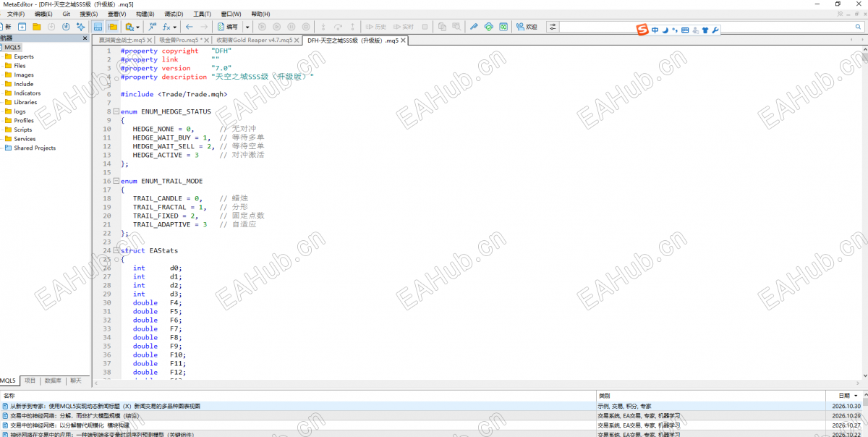The width and height of the screenshot is (868, 437).
Task: Select the Experts folder in navigator
Action: point(23,56)
